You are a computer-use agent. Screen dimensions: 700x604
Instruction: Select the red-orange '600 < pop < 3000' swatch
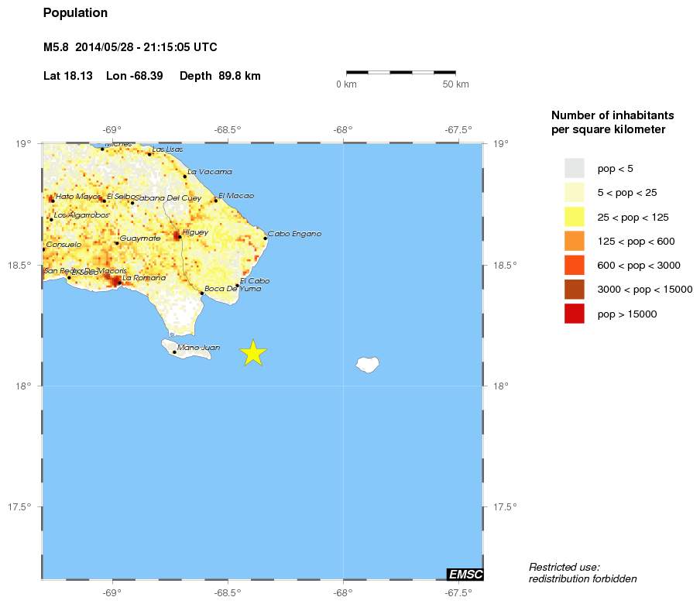[x=574, y=266]
